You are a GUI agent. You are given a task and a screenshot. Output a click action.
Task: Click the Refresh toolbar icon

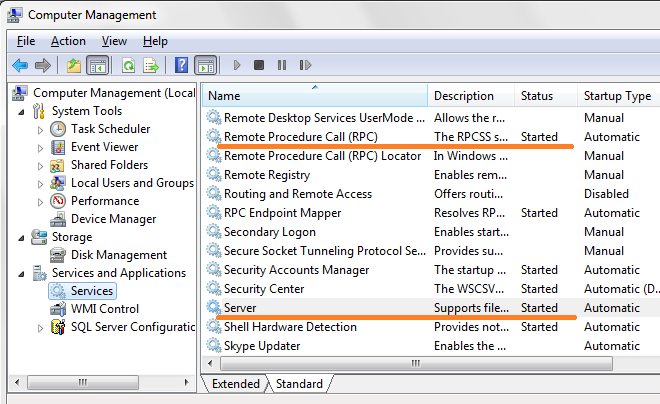point(128,66)
